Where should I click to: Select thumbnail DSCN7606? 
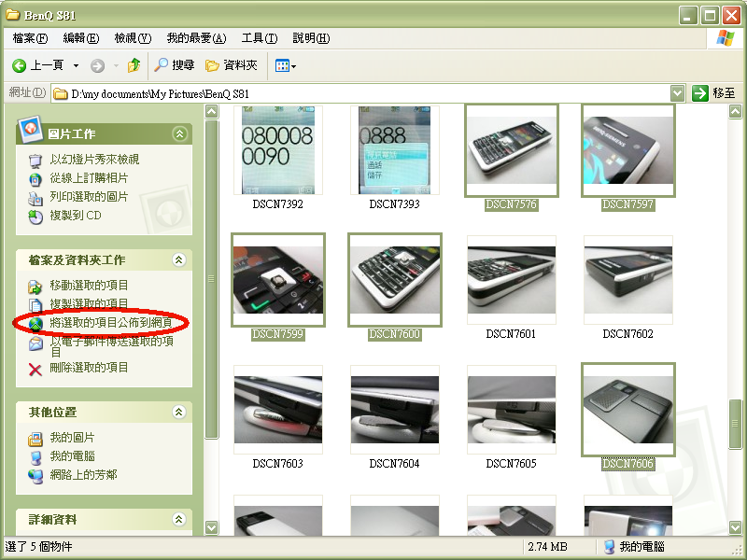click(628, 410)
